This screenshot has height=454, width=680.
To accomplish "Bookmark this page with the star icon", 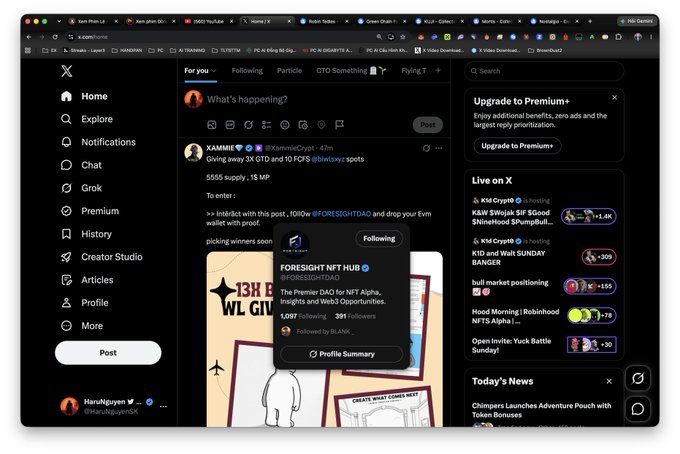I will (x=402, y=37).
